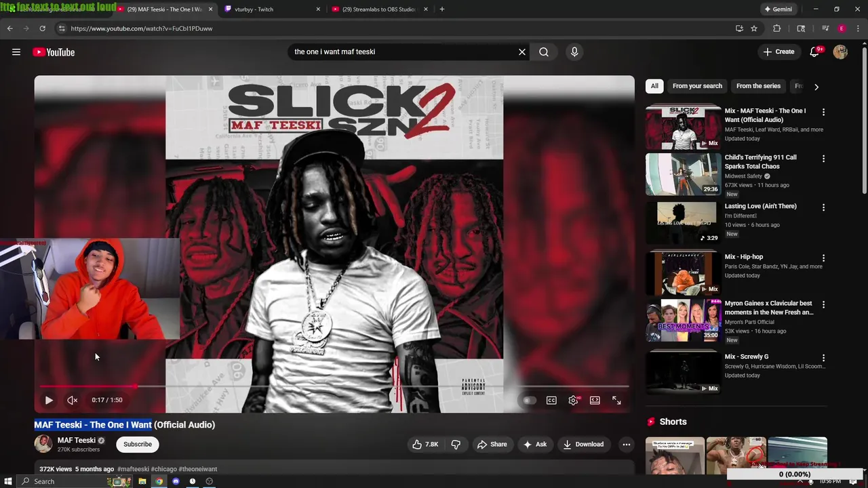Play the video
This screenshot has height=488, width=868.
49,400
